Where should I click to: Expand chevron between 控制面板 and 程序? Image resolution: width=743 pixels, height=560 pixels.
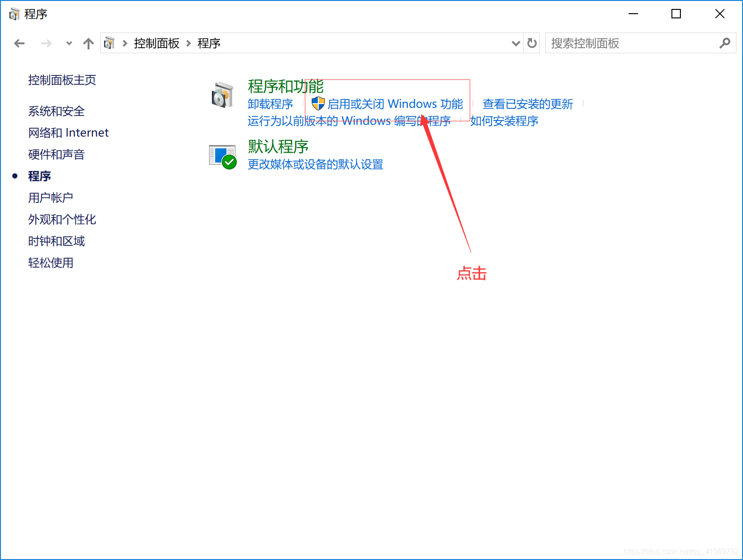[188, 43]
